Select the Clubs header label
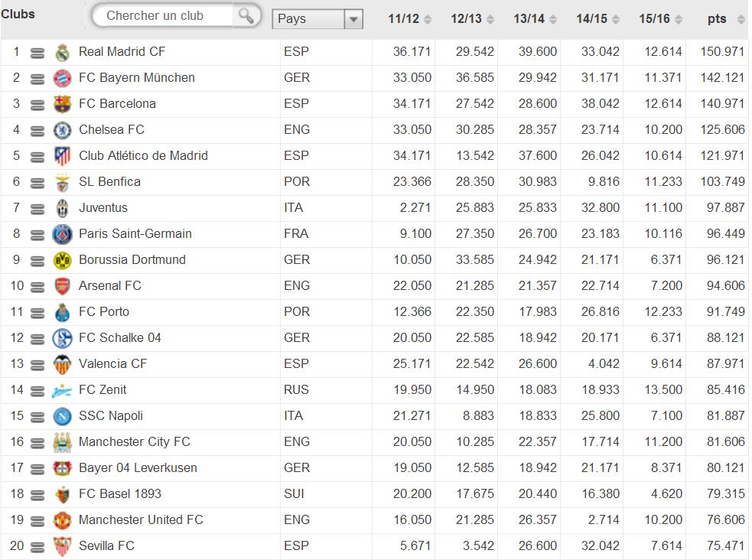The height and width of the screenshot is (560, 752). pyautogui.click(x=18, y=14)
